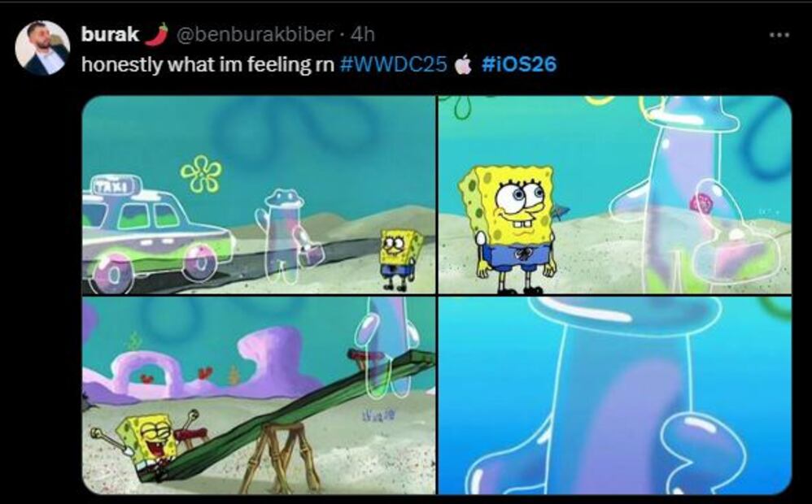Click the laughing SpongeBob on the seesaw

[x=146, y=439]
